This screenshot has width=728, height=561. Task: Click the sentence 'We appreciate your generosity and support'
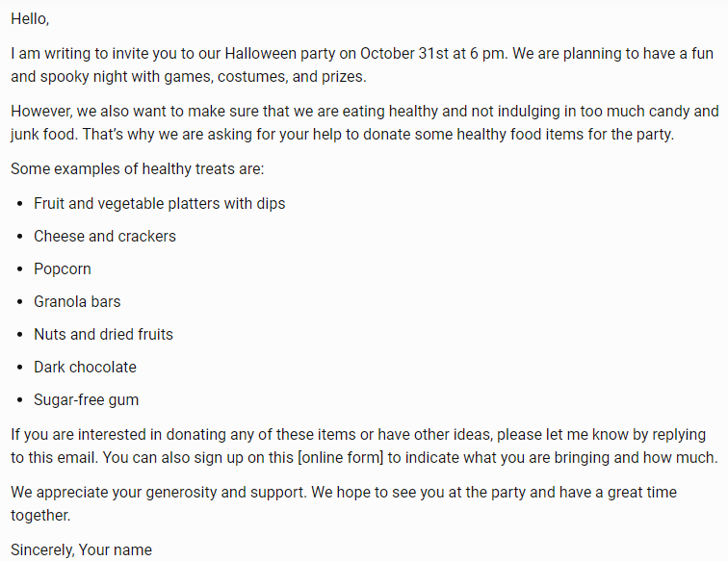click(x=158, y=493)
